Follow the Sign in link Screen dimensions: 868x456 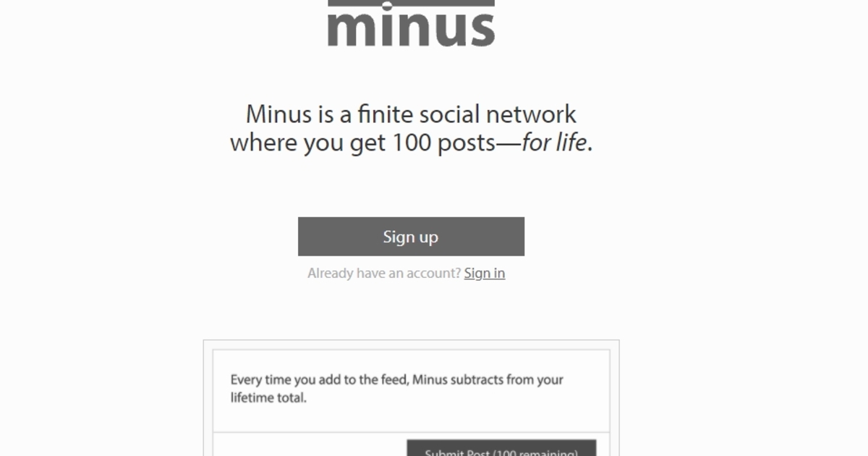point(485,273)
